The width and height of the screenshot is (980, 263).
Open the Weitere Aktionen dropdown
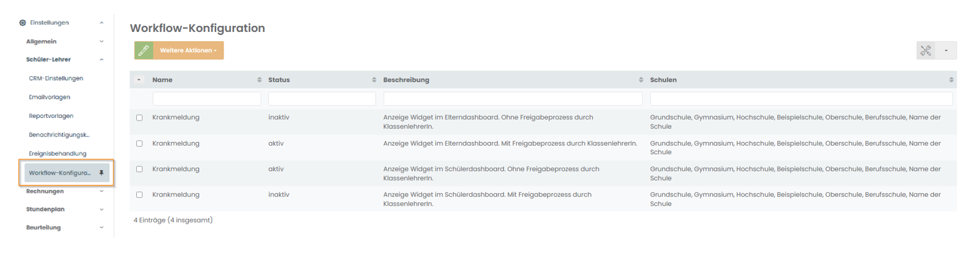pyautogui.click(x=189, y=50)
